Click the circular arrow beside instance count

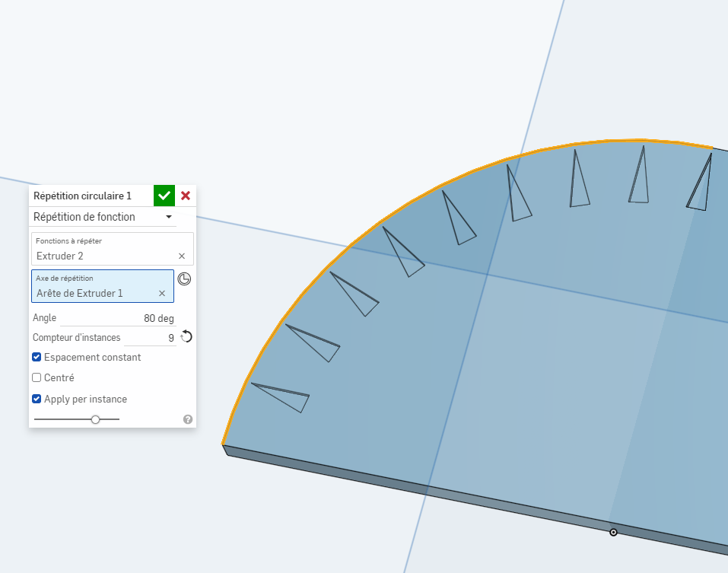[x=186, y=336]
